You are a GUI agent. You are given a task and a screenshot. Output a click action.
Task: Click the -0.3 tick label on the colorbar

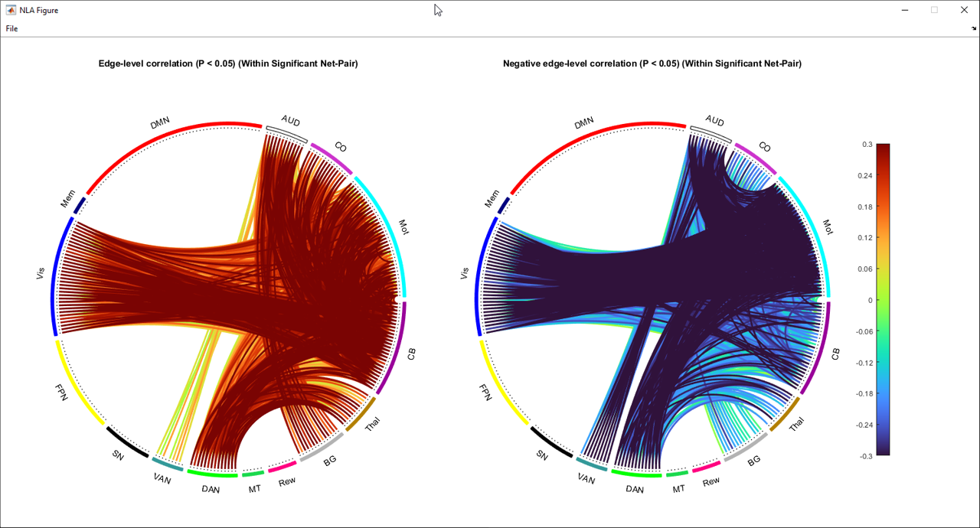coord(865,456)
